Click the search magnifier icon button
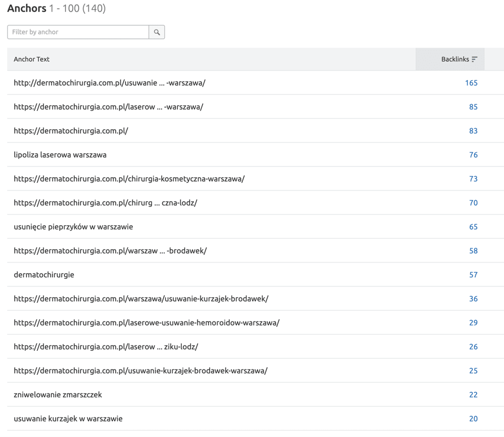Image resolution: width=504 pixels, height=437 pixels. coord(157,32)
